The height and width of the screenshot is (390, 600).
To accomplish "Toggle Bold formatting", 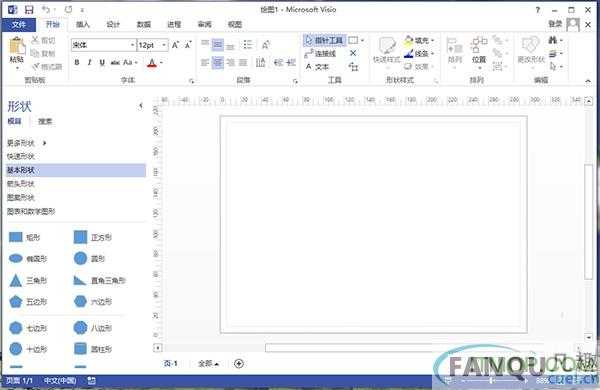I will 77,62.
